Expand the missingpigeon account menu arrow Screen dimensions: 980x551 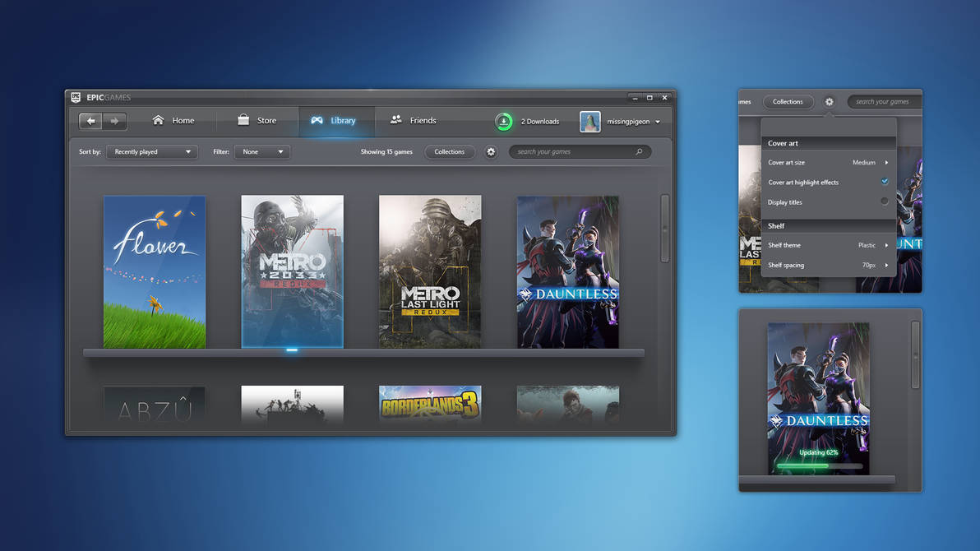pos(658,122)
